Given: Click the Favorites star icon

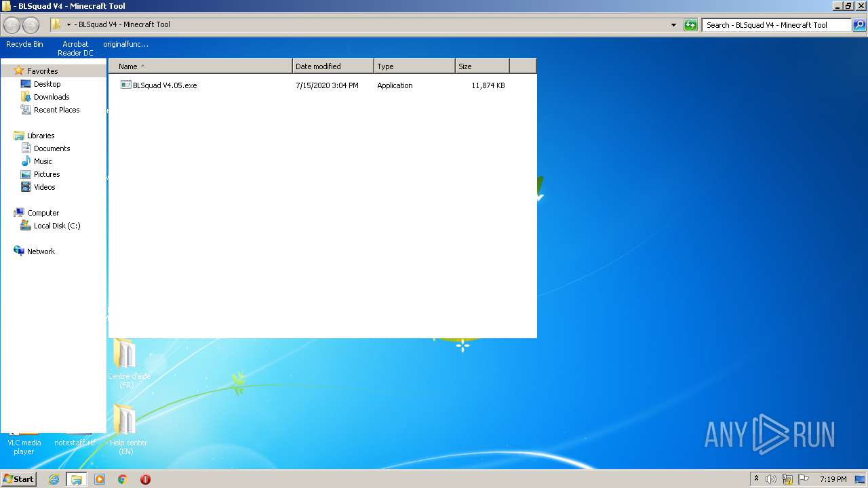Looking at the screenshot, I should (19, 70).
